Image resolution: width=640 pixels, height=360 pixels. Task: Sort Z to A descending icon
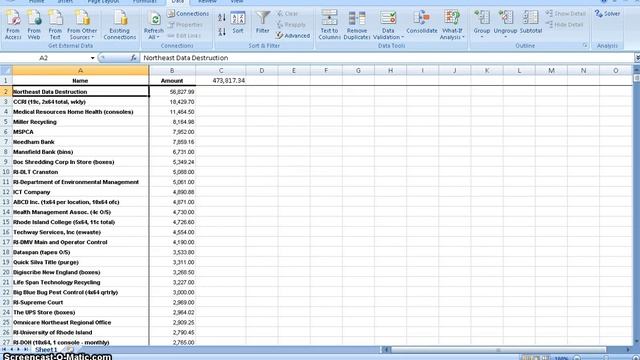222,32
